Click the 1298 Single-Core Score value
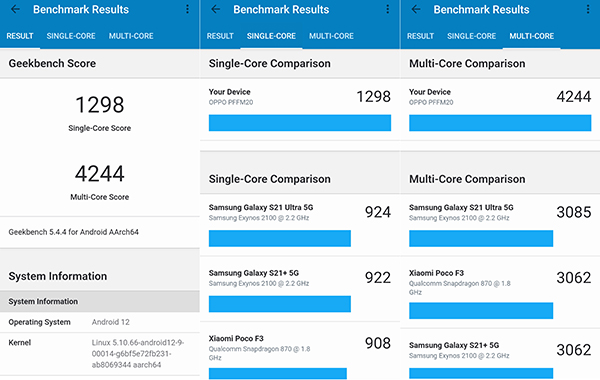This screenshot has width=600, height=380. click(99, 105)
